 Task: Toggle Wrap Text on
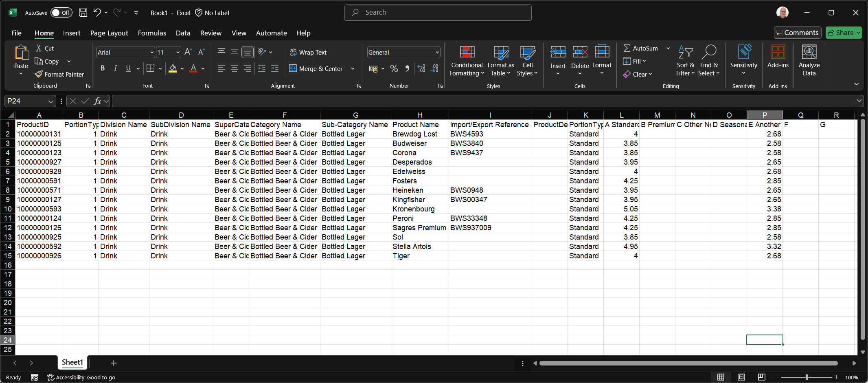click(x=308, y=52)
